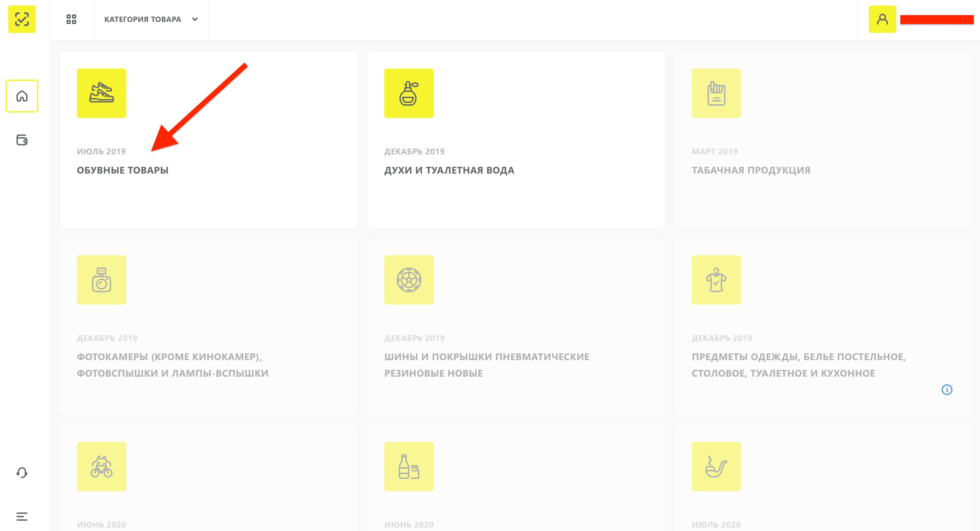The height and width of the screenshot is (531, 980).
Task: Open the wallet icon in sidebar
Action: tap(22, 140)
